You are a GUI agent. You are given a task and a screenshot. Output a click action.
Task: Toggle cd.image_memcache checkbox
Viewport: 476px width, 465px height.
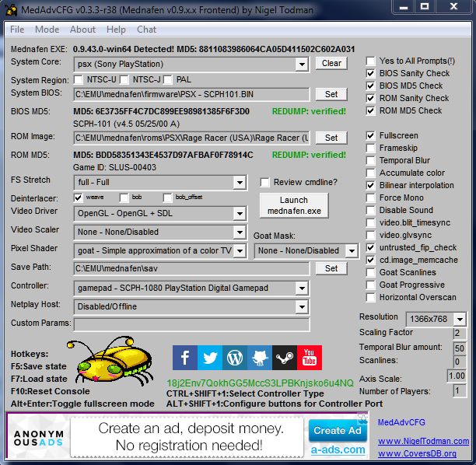tap(370, 260)
